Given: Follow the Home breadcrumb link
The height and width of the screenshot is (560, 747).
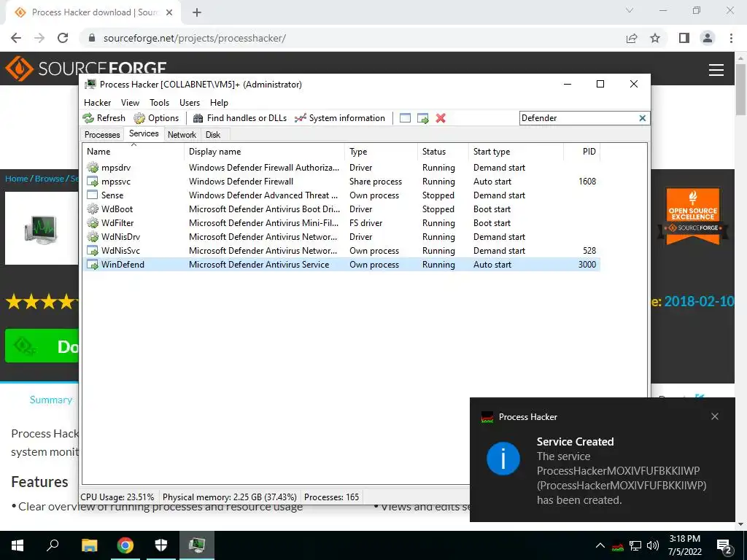Looking at the screenshot, I should point(17,179).
